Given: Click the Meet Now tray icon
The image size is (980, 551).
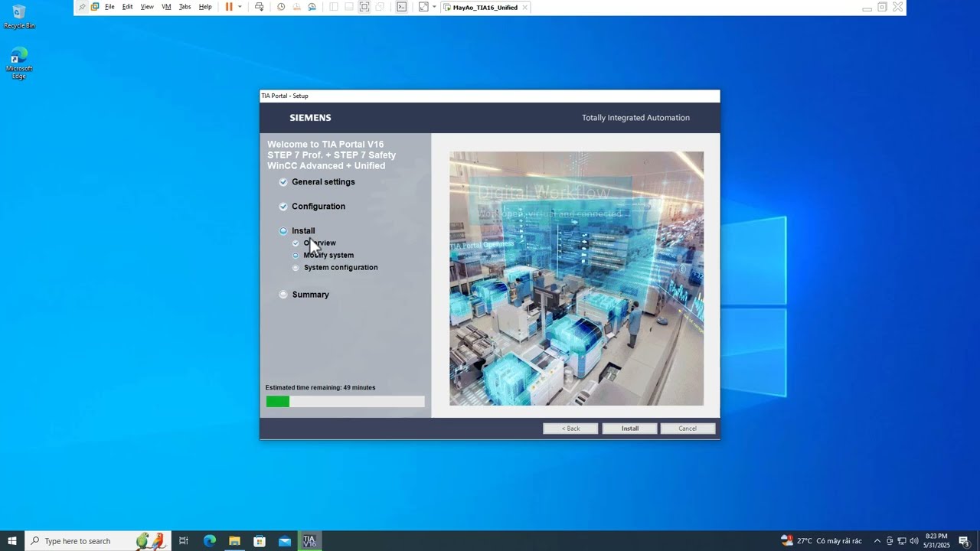Looking at the screenshot, I should [890, 541].
